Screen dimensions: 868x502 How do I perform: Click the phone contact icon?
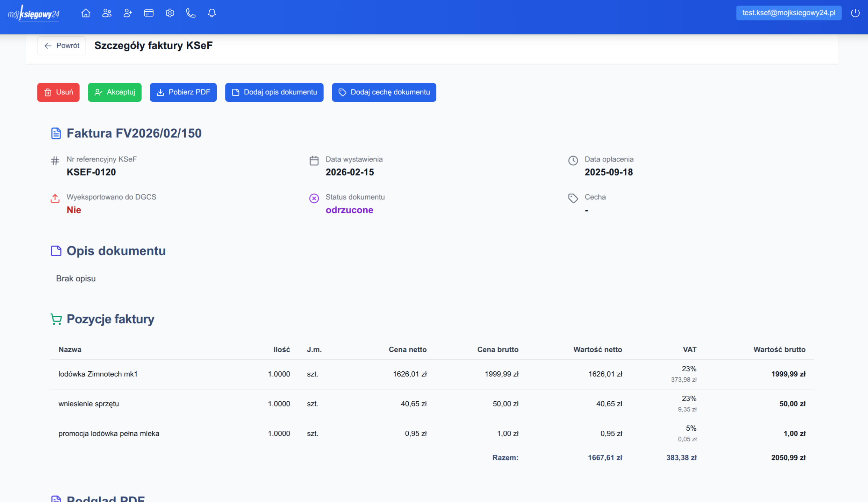pos(191,13)
